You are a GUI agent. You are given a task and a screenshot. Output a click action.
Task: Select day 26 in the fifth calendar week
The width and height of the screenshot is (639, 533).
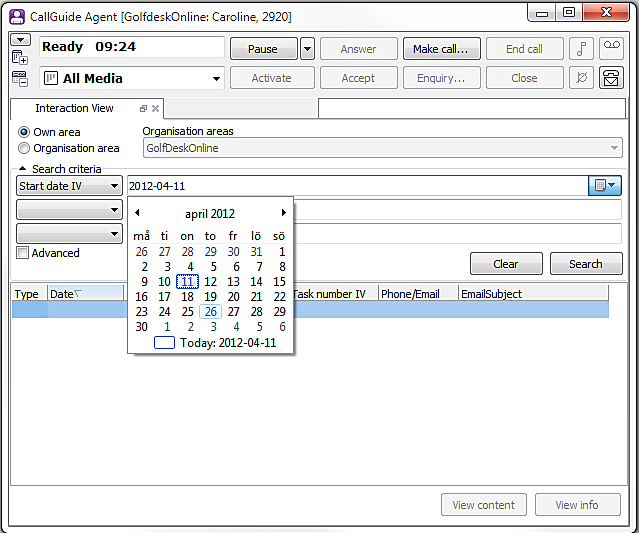click(x=211, y=312)
